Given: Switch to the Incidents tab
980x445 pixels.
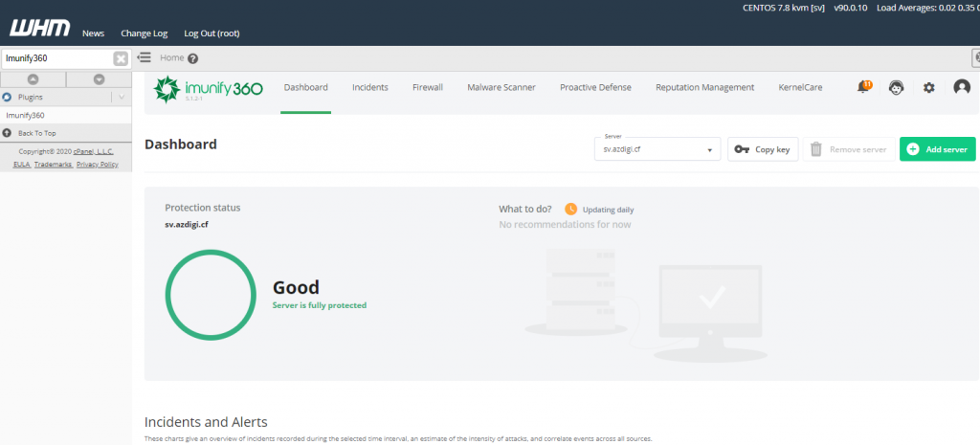Looking at the screenshot, I should (370, 87).
